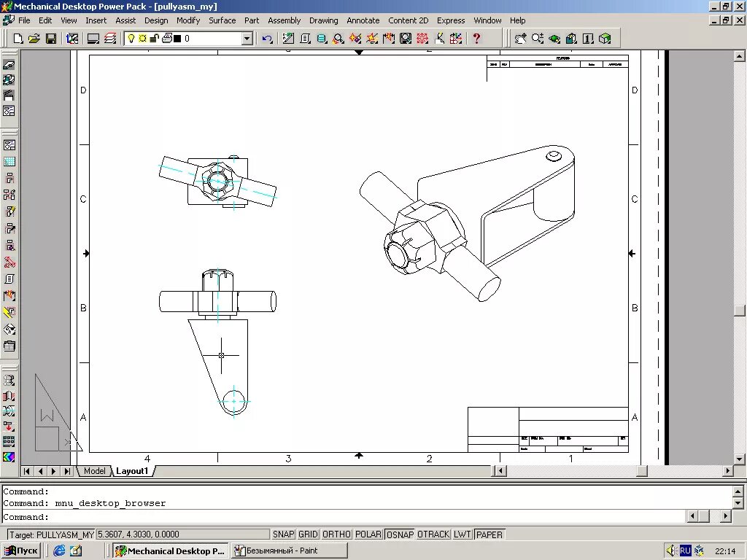Select the single viewport icon numbered 1

click(x=589, y=39)
